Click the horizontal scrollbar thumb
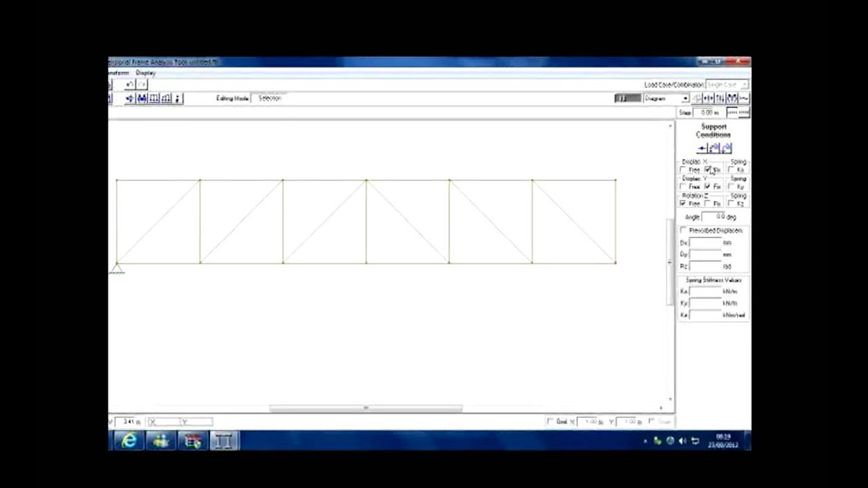 [x=366, y=408]
